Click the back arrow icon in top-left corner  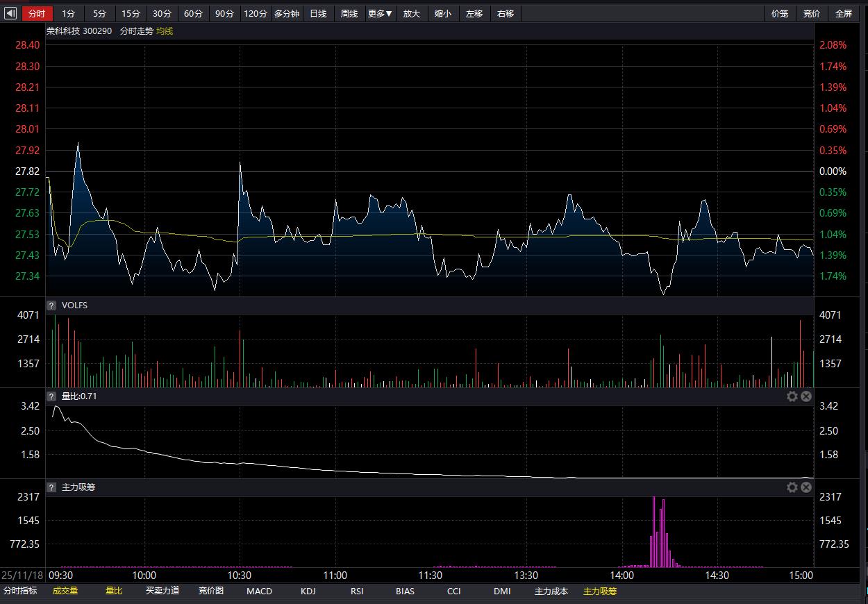10,13
